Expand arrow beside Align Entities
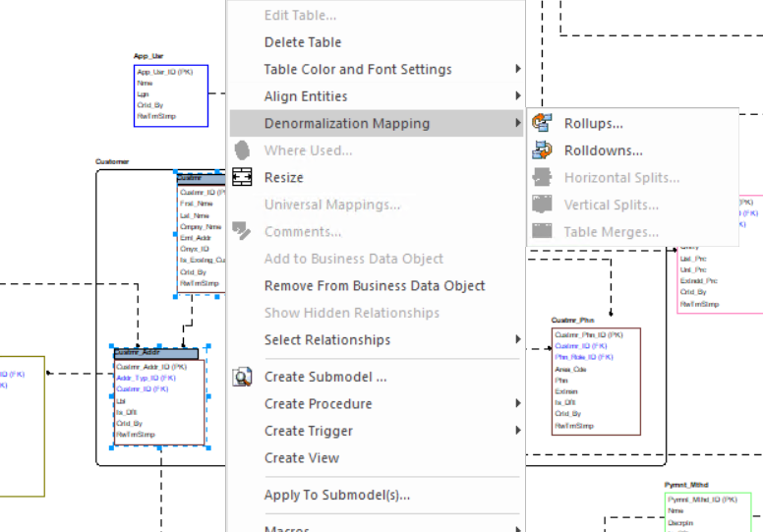 518,96
